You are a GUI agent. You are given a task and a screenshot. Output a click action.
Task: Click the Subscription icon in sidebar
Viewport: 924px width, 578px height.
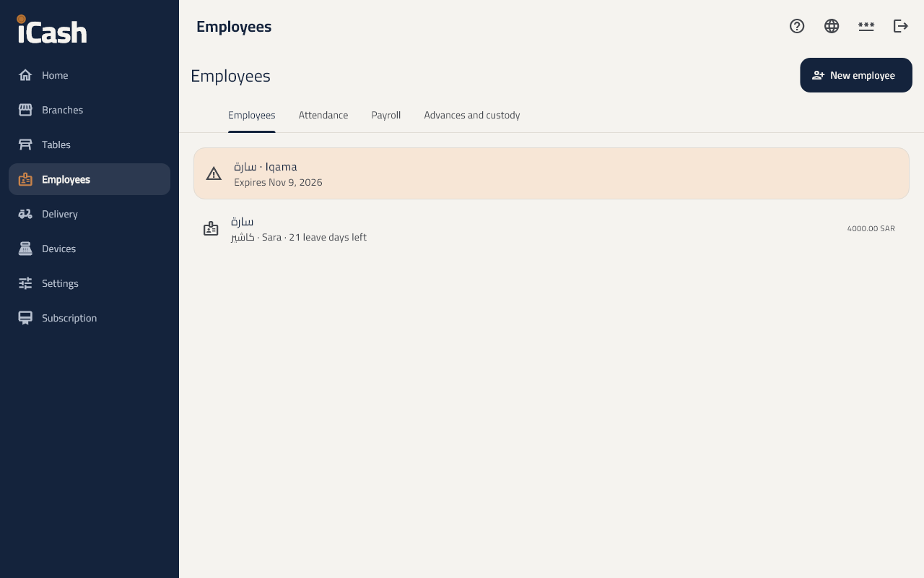click(25, 318)
